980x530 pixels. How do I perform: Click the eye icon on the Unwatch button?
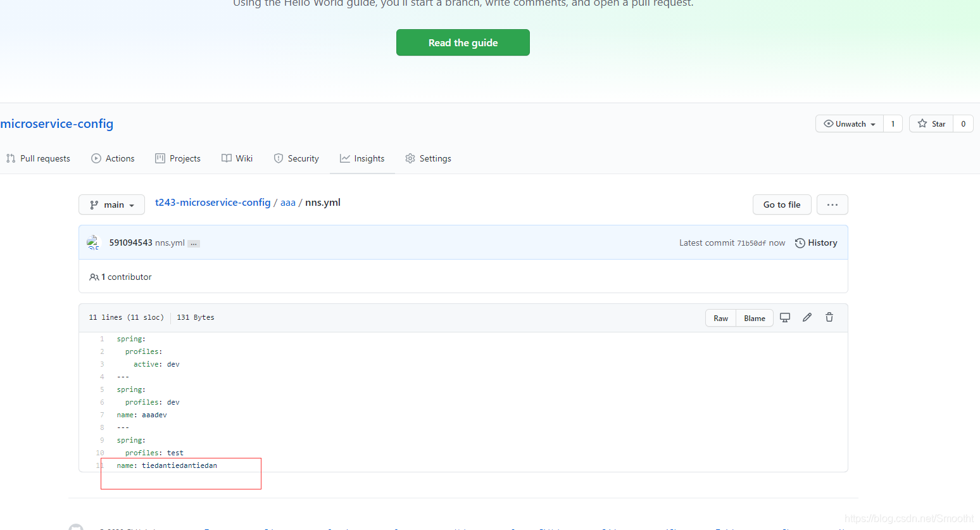pos(828,123)
